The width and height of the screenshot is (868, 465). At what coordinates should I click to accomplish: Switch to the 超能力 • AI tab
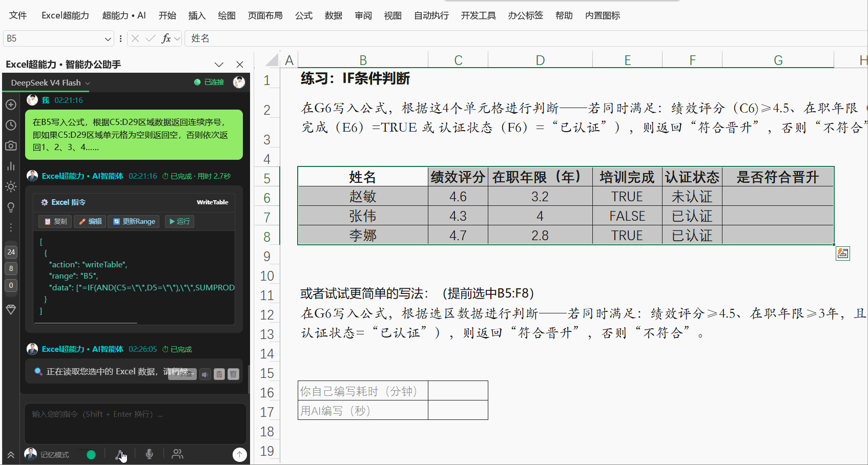124,15
